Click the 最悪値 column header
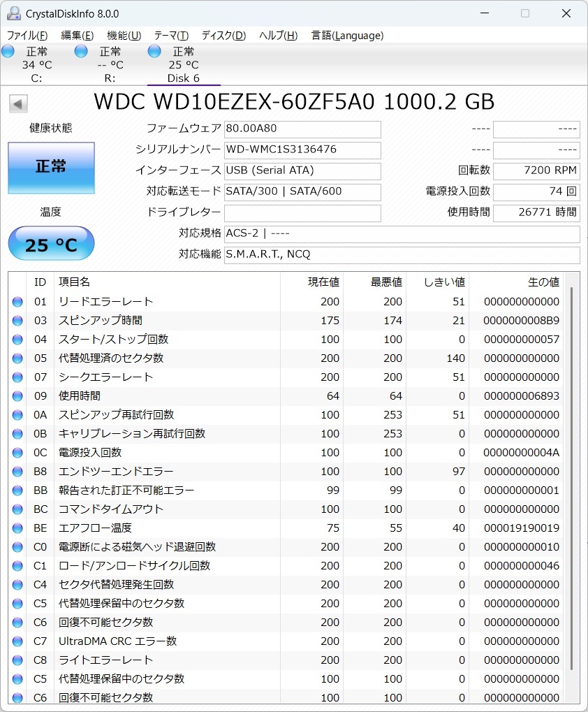588x712 pixels. pos(375,282)
